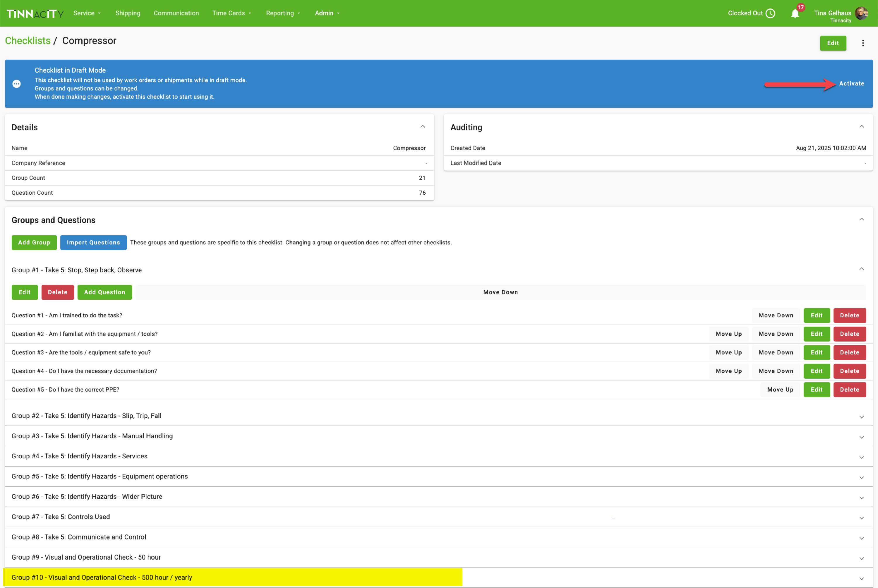
Task: Open Communication page
Action: 176,13
